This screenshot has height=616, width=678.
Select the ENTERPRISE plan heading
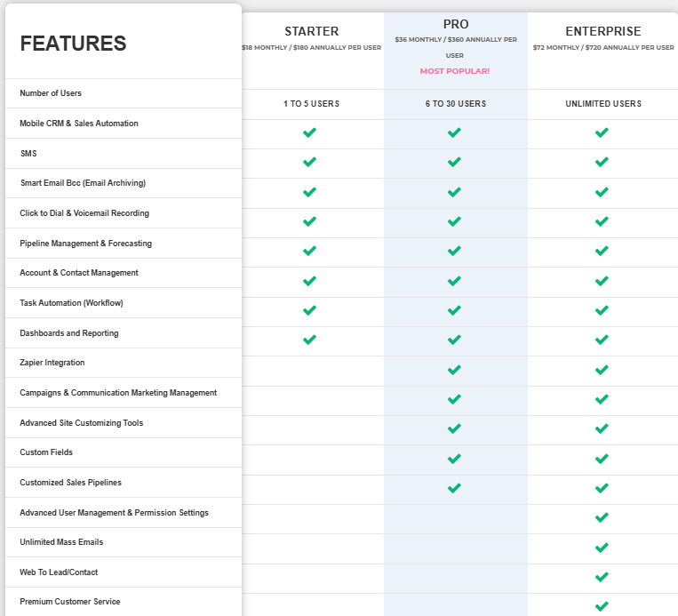point(602,31)
